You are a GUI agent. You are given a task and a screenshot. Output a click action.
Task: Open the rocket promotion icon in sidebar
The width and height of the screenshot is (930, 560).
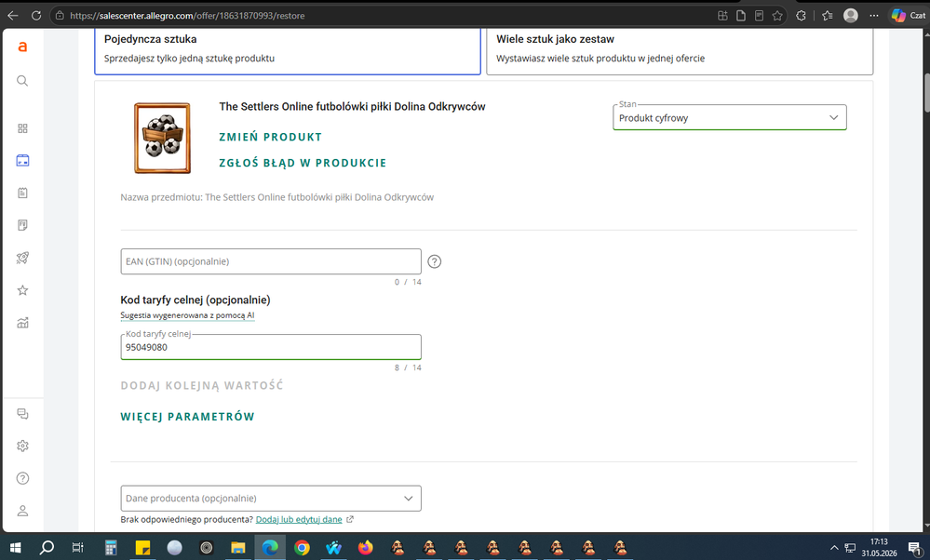pos(22,258)
